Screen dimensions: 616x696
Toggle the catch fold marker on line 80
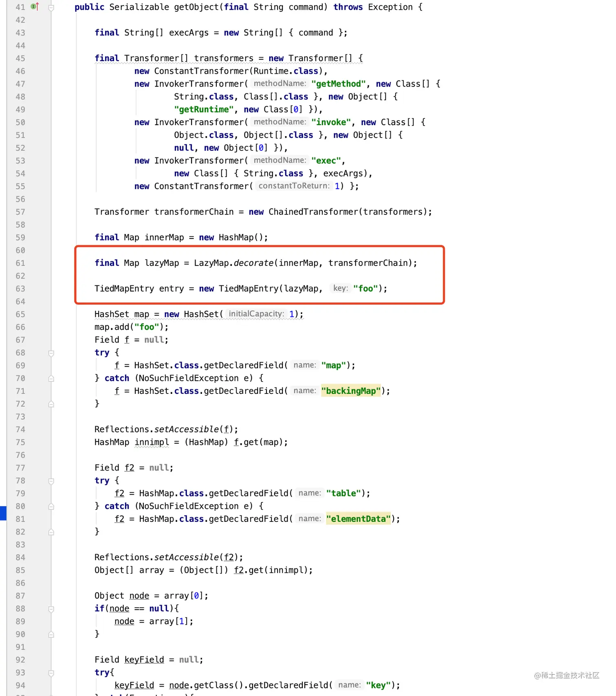tap(51, 507)
